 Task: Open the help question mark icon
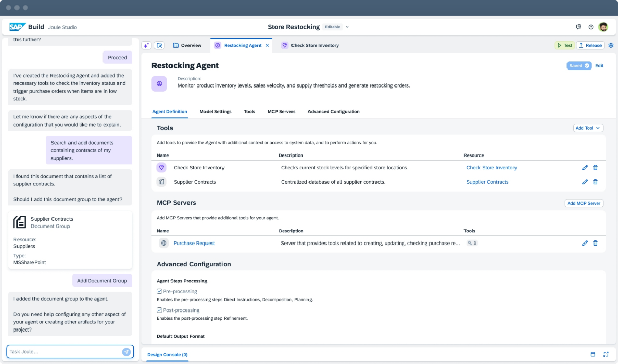pos(591,27)
